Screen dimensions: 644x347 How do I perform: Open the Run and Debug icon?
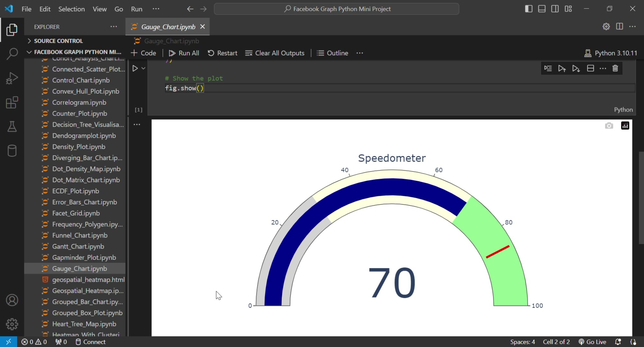click(12, 78)
